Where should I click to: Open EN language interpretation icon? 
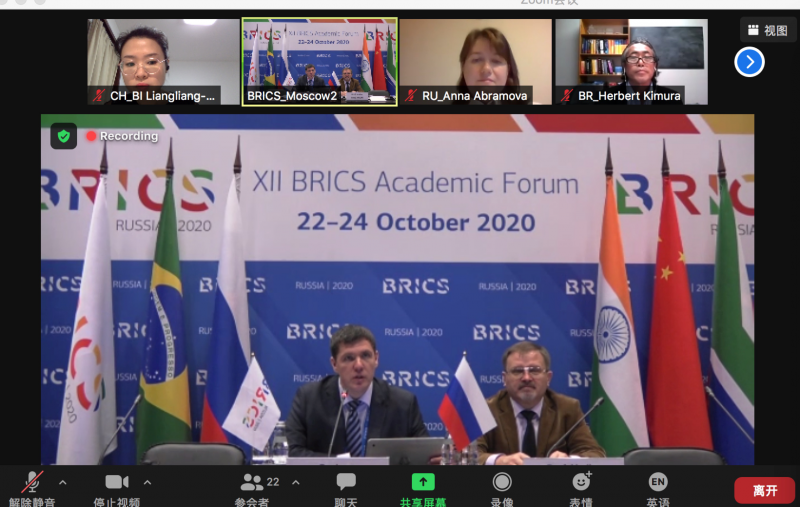pos(658,481)
